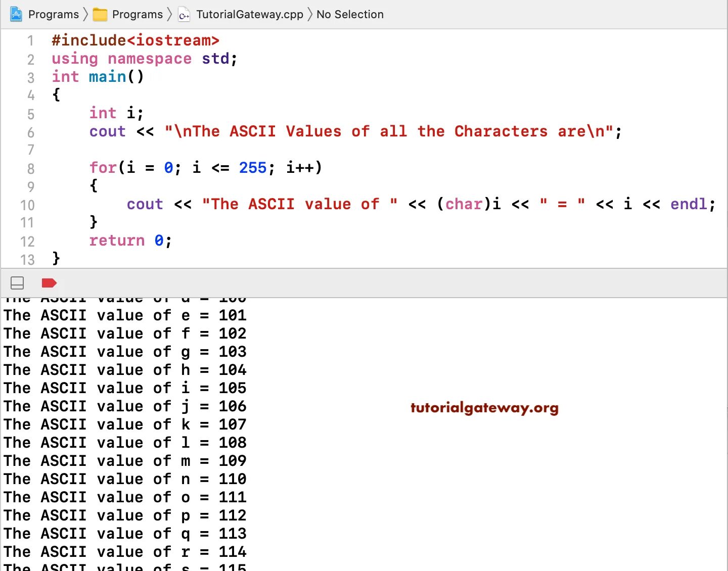Image resolution: width=728 pixels, height=571 pixels.
Task: Click the output line ending in 105
Action: (x=125, y=388)
